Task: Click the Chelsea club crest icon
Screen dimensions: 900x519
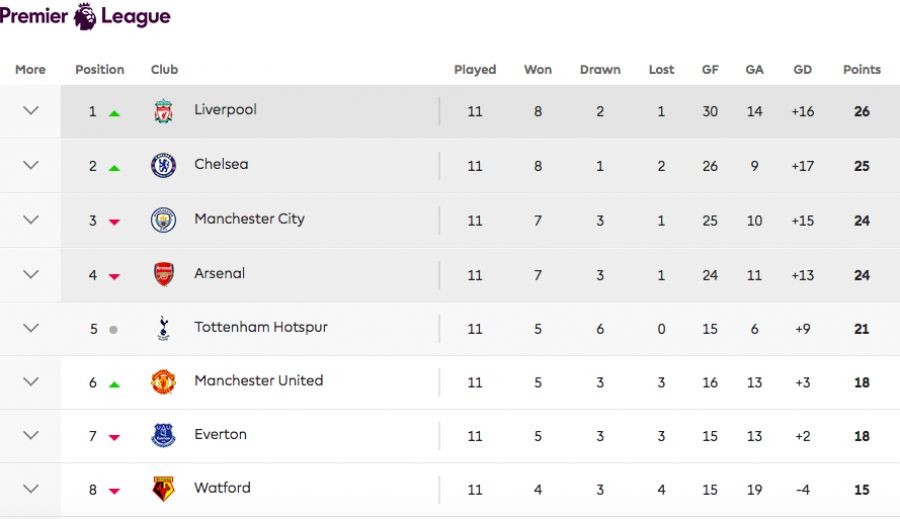Action: tap(163, 165)
